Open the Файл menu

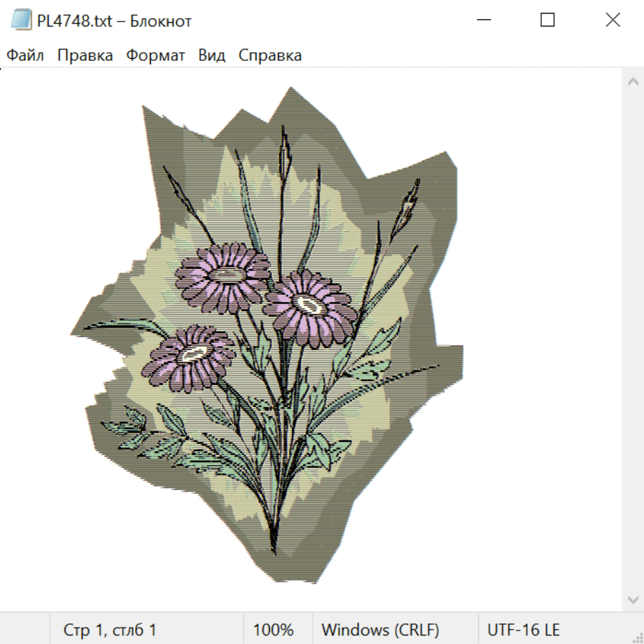pyautogui.click(x=25, y=56)
